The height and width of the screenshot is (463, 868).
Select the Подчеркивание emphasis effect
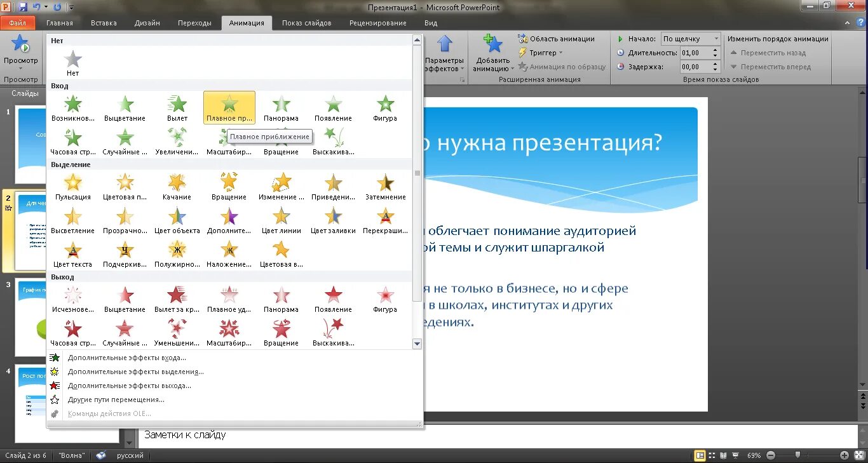click(125, 254)
